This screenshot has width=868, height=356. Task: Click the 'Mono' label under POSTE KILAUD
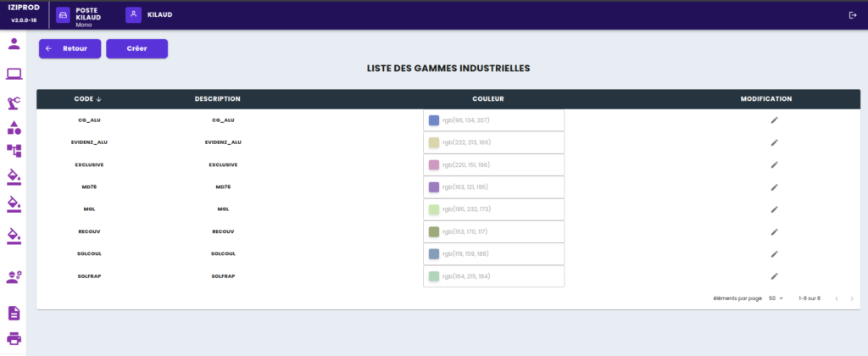tap(84, 25)
